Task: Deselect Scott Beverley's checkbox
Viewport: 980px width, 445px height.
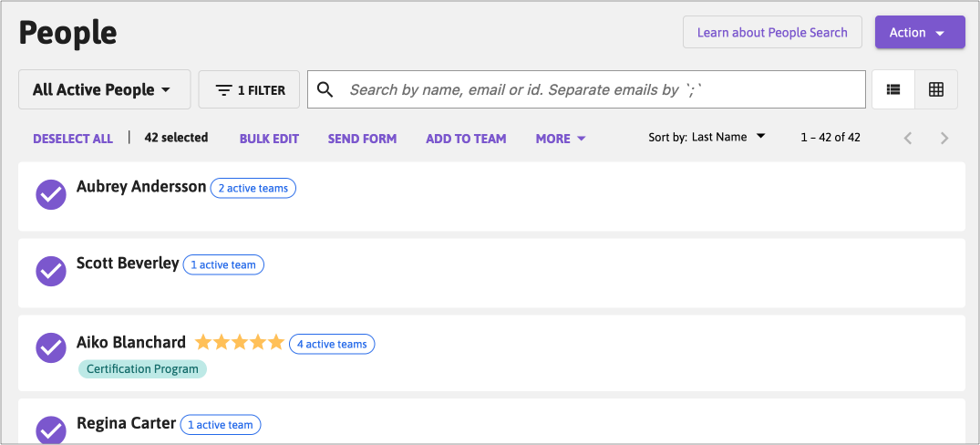Action: point(51,271)
